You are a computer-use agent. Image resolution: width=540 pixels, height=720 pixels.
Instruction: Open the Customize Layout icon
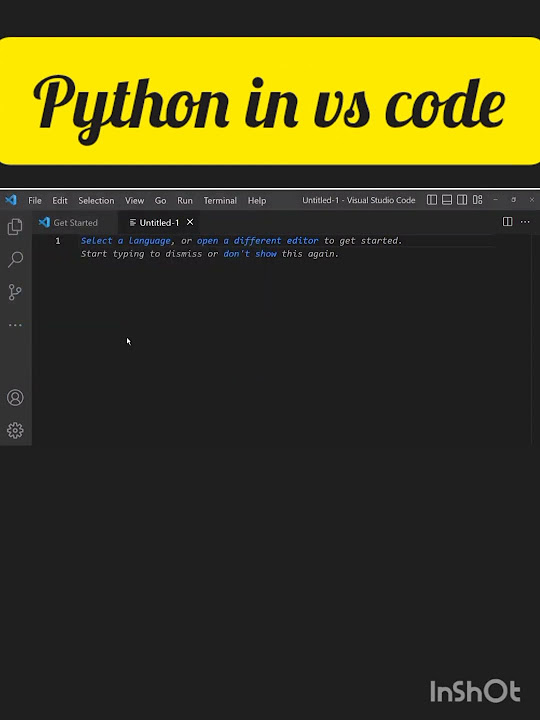(x=478, y=200)
